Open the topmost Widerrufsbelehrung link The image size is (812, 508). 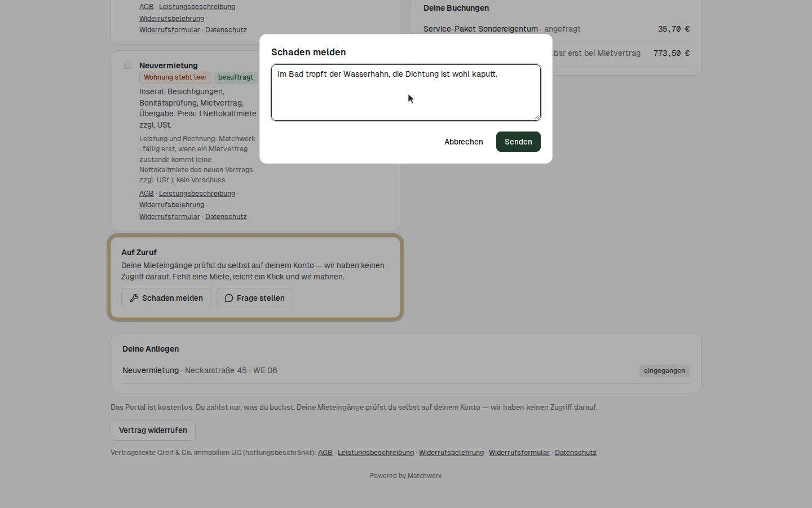click(x=171, y=19)
